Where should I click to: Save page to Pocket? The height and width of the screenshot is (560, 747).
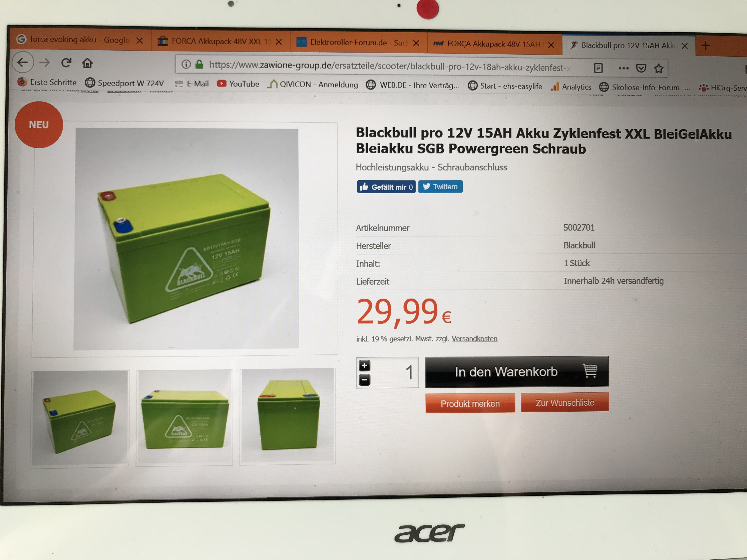pos(641,69)
